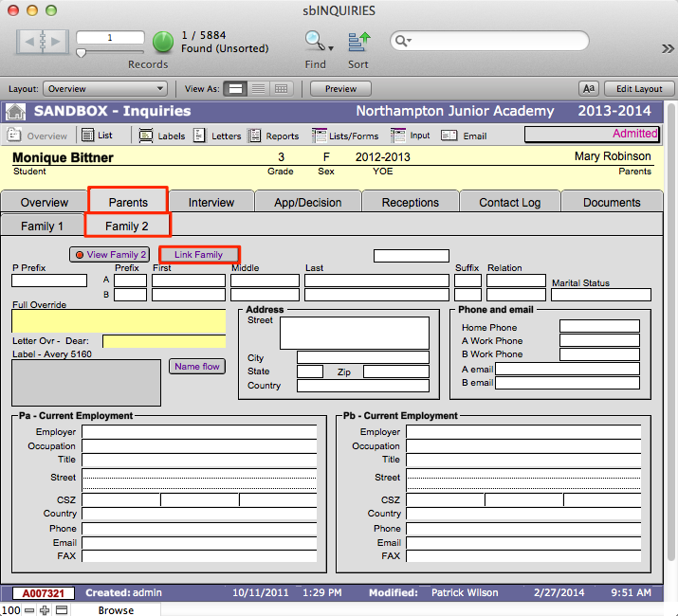Image resolution: width=678 pixels, height=616 pixels.
Task: Click the Edit Layout button
Action: coord(639,88)
